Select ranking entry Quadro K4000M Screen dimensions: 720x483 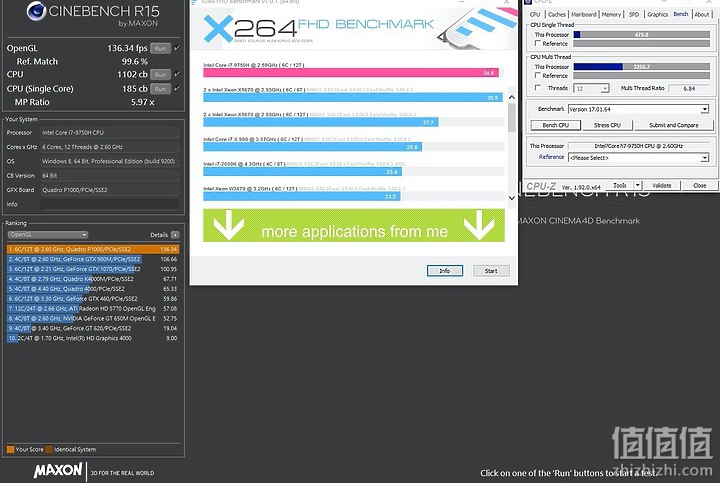(x=93, y=279)
